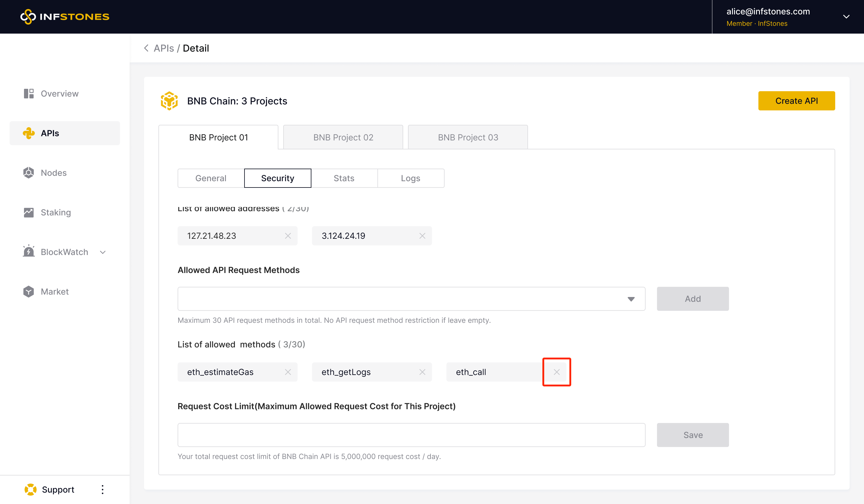The height and width of the screenshot is (504, 864).
Task: Click the 127.21.48.23 address text
Action: click(211, 236)
